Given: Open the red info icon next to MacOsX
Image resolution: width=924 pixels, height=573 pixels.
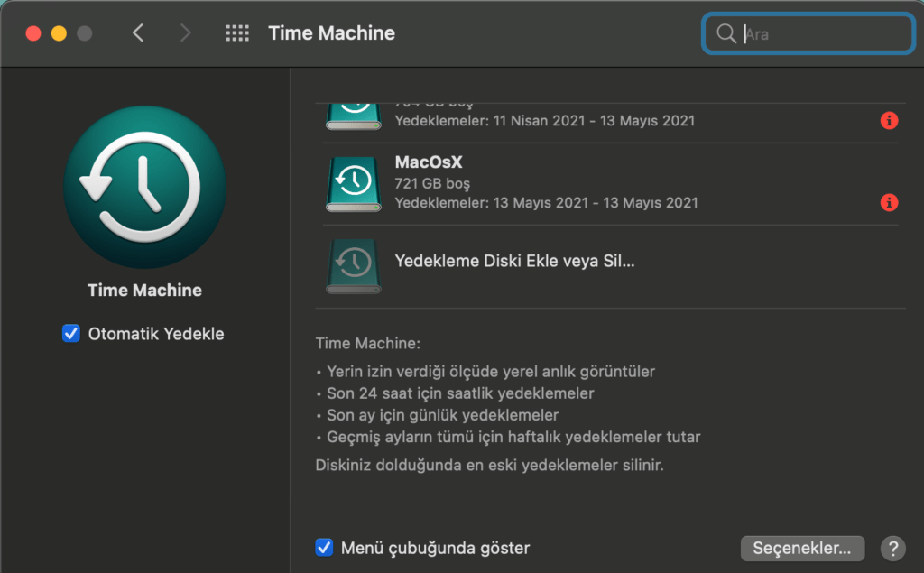Looking at the screenshot, I should (x=889, y=203).
